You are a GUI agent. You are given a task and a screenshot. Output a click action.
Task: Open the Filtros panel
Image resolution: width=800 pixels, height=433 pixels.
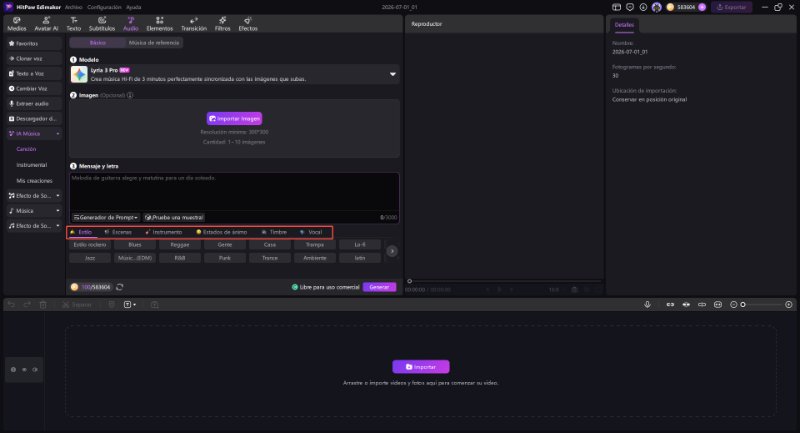222,24
